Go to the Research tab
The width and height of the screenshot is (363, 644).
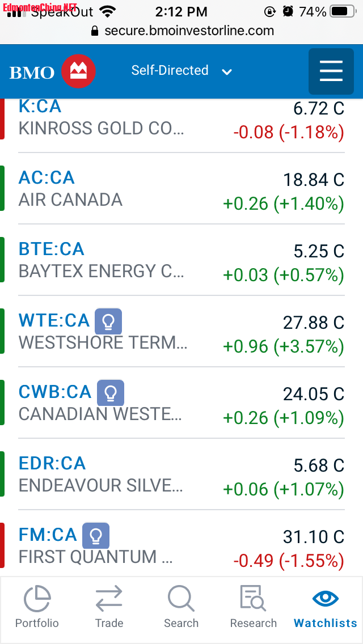[253, 607]
